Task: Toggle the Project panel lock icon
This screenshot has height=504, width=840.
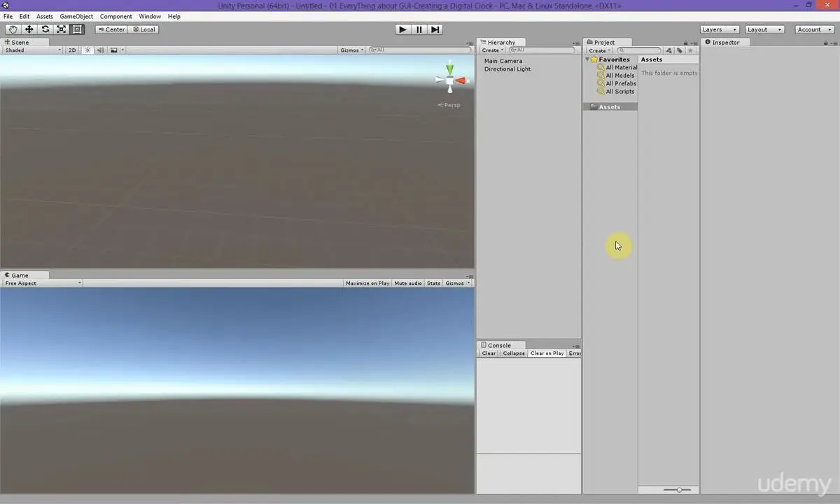Action: 686,43
